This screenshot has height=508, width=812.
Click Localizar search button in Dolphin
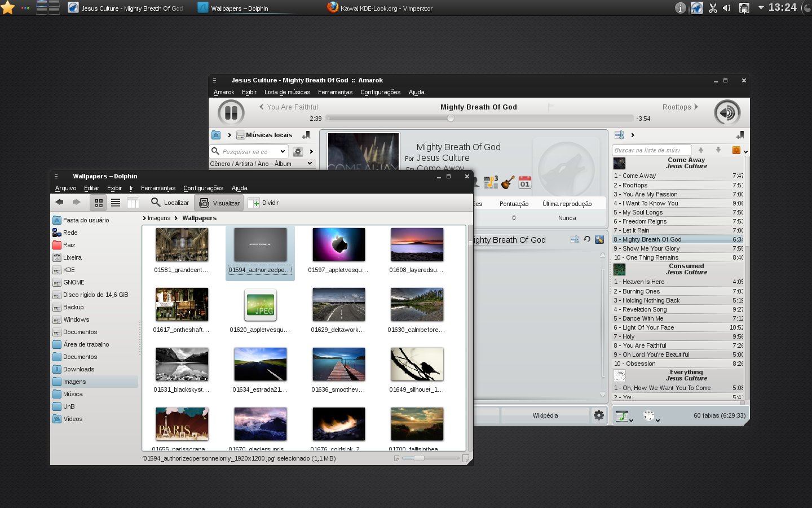click(170, 203)
